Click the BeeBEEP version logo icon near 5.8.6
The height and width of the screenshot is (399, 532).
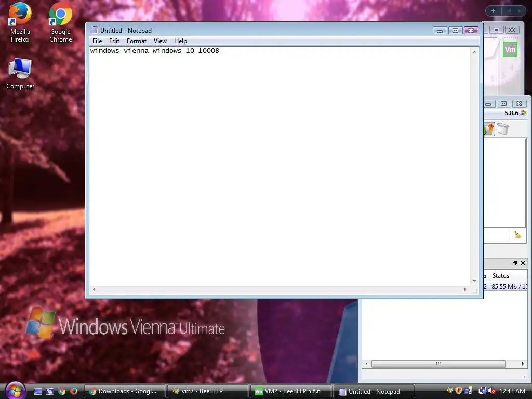coord(524,113)
